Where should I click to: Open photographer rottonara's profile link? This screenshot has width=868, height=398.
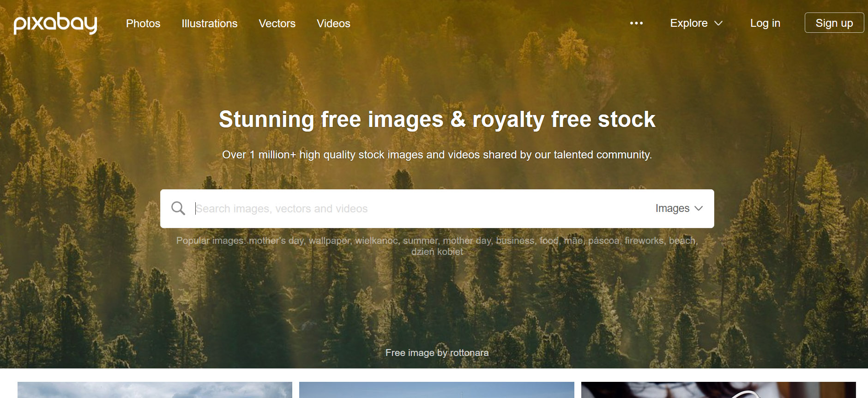click(x=469, y=353)
